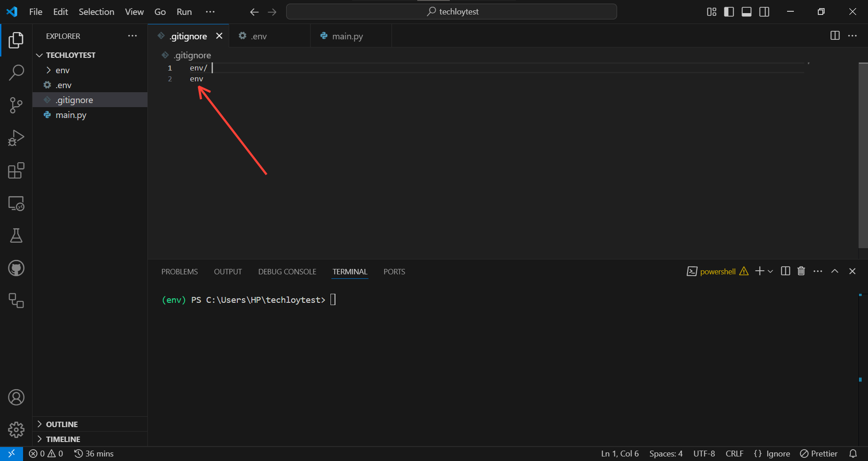Expand the OUTLINE section
This screenshot has width=868, height=461.
coord(90,424)
